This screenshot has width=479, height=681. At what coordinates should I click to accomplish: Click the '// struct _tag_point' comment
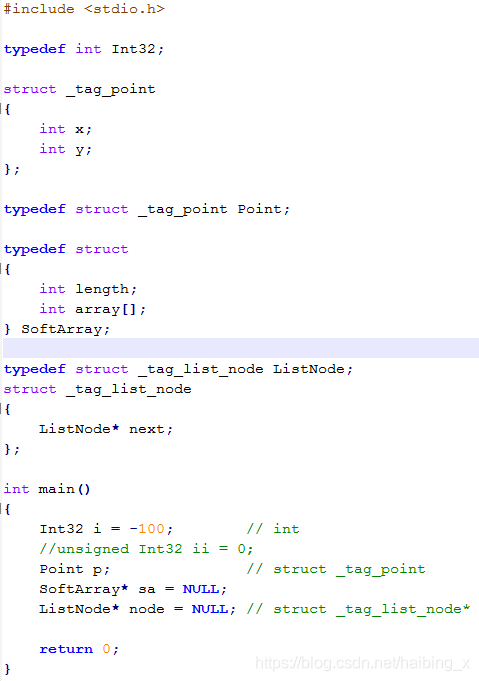click(336, 569)
